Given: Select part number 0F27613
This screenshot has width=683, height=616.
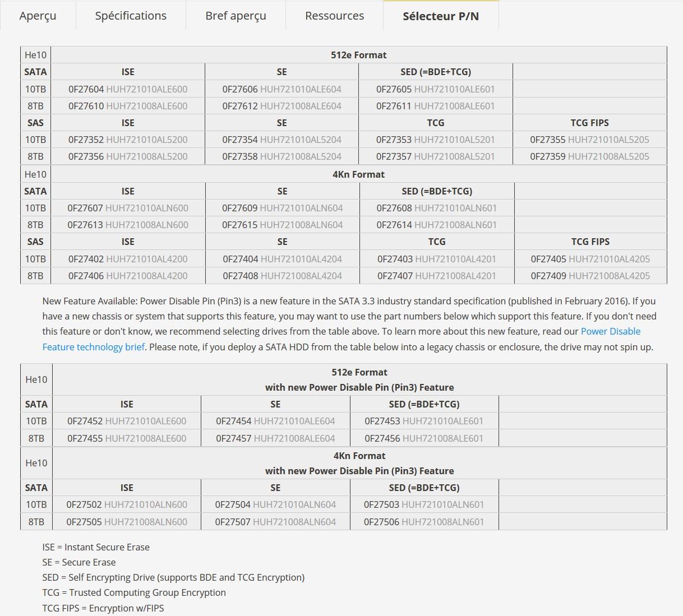Looking at the screenshot, I should [128, 225].
